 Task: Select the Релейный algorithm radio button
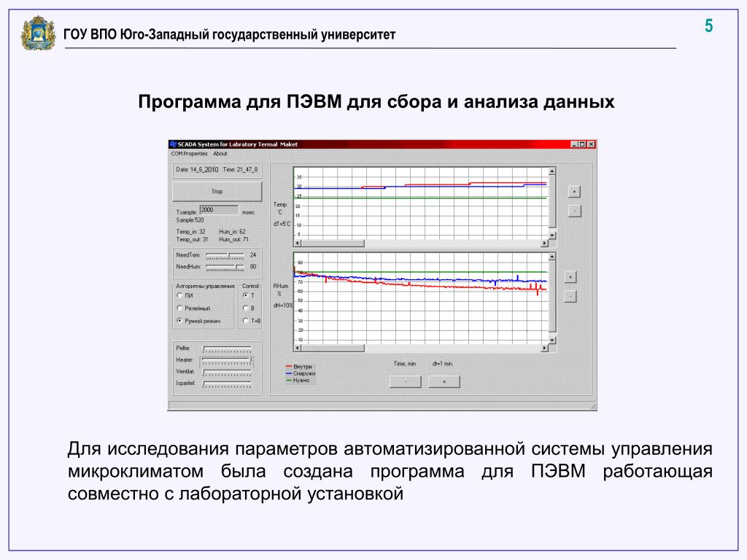click(x=179, y=308)
